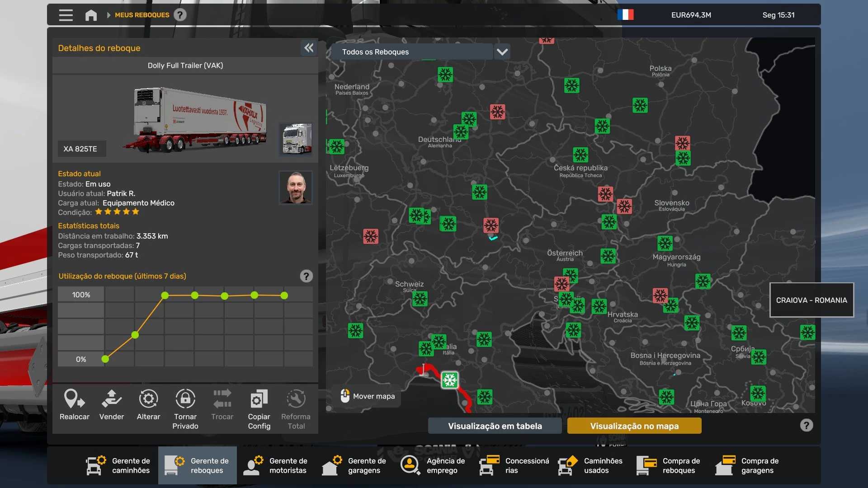Open Gerente de caminhões tab

pyautogui.click(x=119, y=465)
